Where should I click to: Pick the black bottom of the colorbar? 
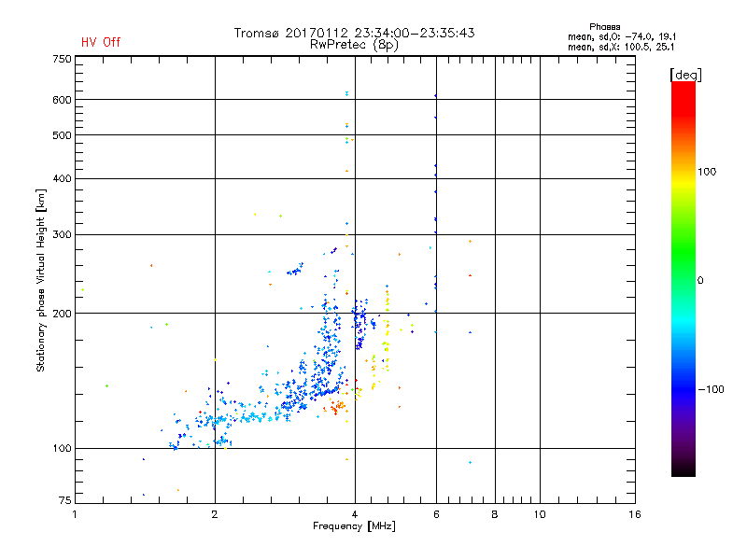pyautogui.click(x=683, y=471)
